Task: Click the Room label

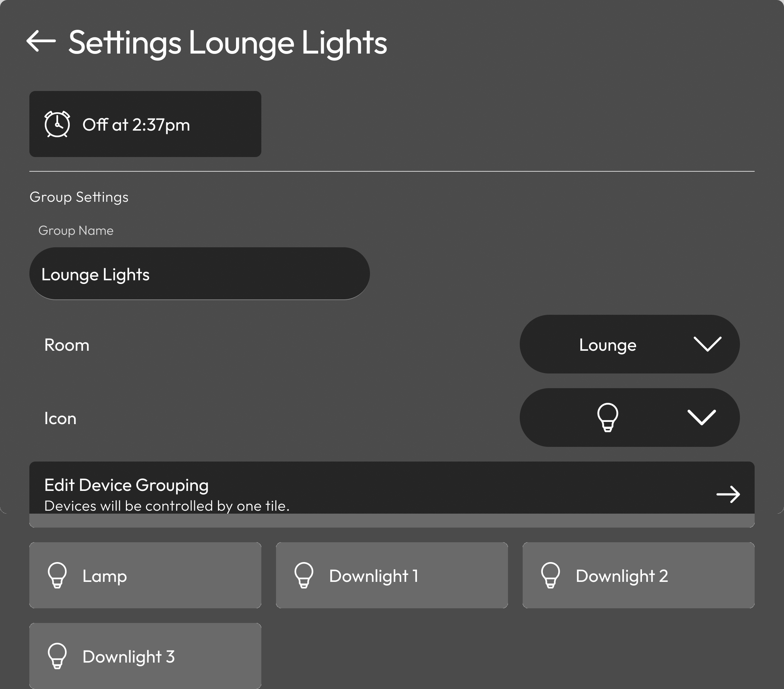Action: (67, 345)
